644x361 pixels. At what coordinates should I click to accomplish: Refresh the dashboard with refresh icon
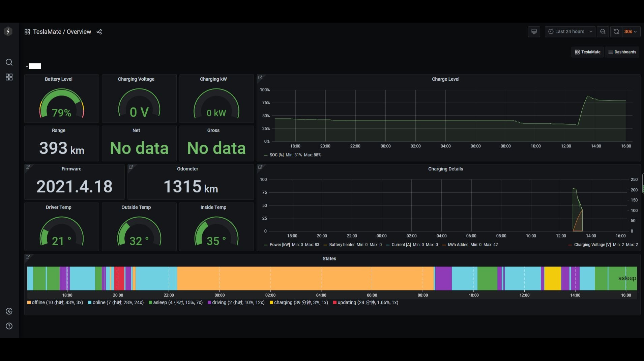[616, 31]
